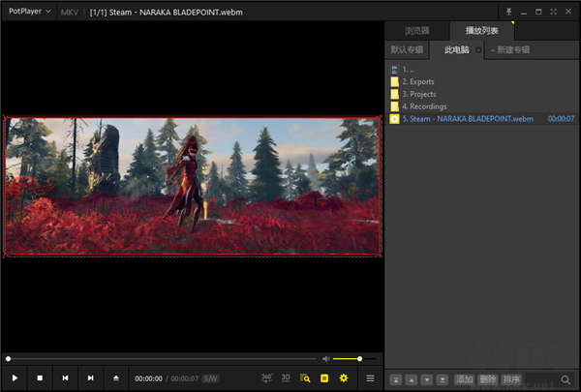Stop video playback

point(40,377)
